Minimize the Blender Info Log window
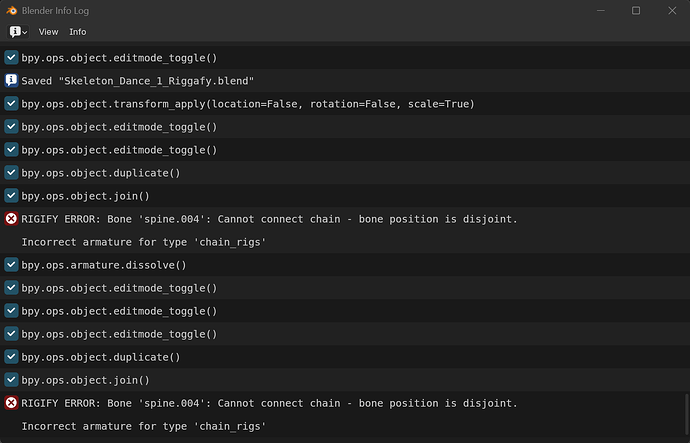 point(601,11)
